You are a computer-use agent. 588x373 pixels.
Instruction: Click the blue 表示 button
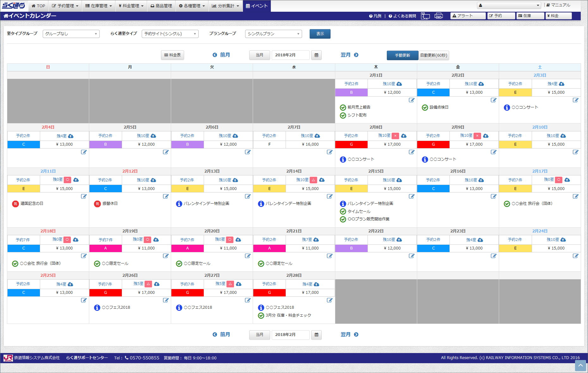320,34
